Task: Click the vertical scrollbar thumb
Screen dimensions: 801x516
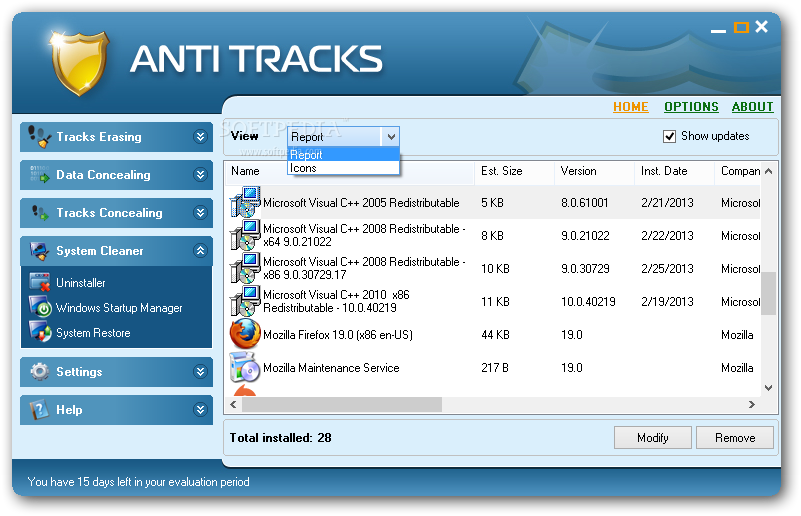Action: (x=768, y=293)
